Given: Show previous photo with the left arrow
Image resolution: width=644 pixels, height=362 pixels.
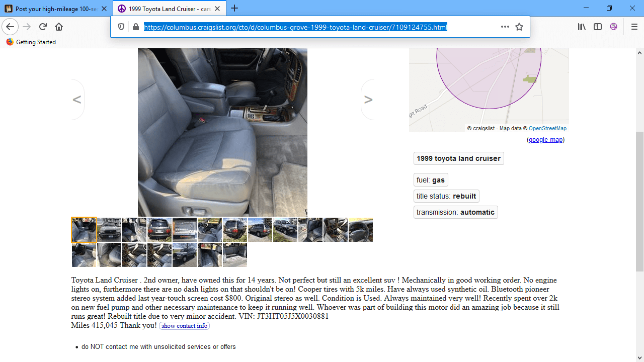Looking at the screenshot, I should pyautogui.click(x=77, y=100).
